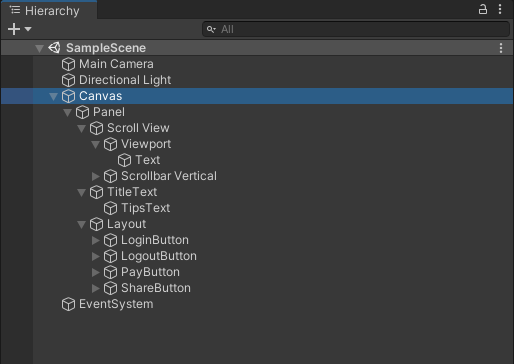Collapse the Layout foldout arrow

tap(81, 225)
